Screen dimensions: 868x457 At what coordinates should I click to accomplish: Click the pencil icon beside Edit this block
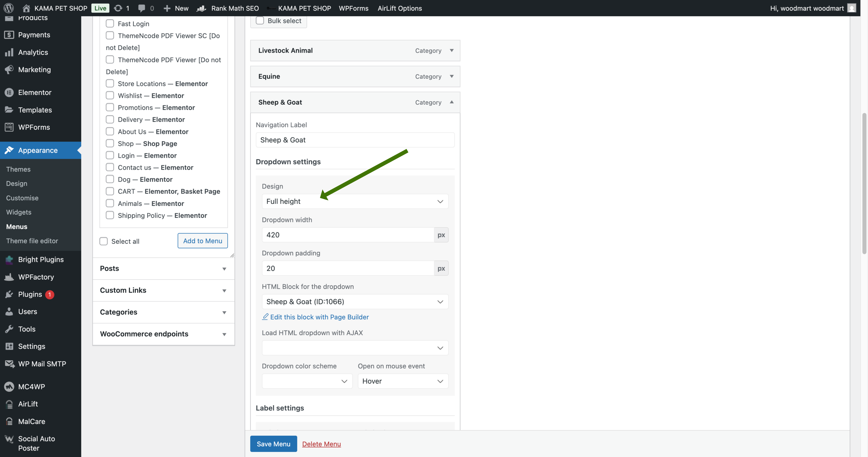pos(265,317)
